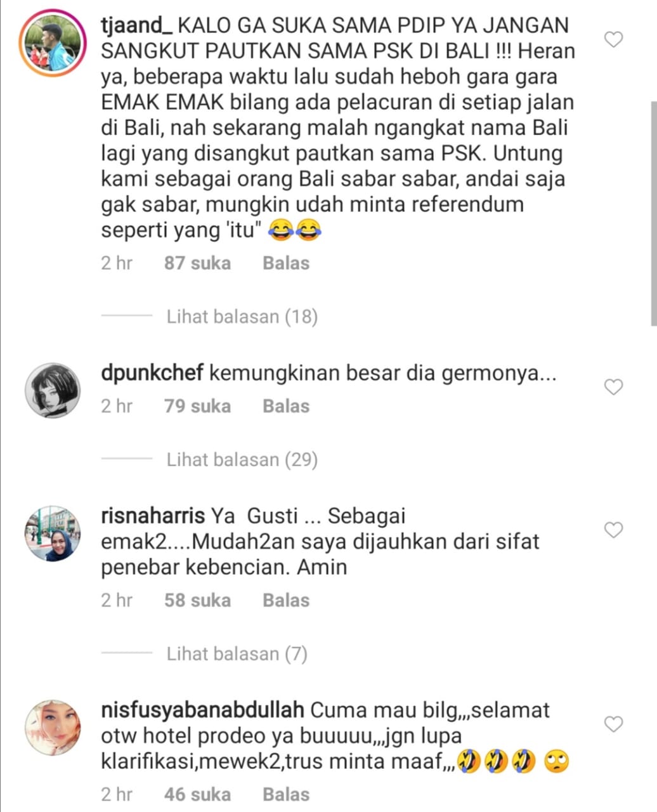This screenshot has width=657, height=812.
Task: View 87 suka likes list
Action: tap(197, 263)
